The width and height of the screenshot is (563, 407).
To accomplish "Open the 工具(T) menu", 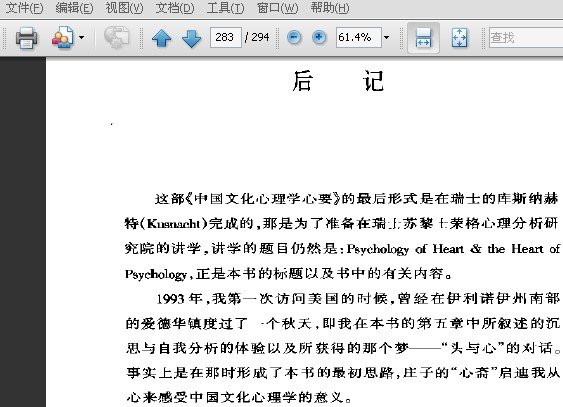I will (225, 8).
